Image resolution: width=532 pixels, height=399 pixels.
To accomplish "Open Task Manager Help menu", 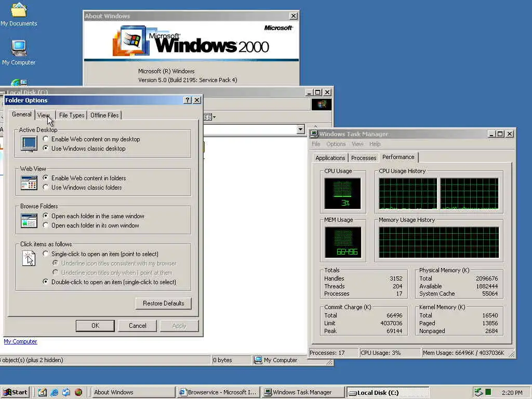I will click(x=375, y=144).
